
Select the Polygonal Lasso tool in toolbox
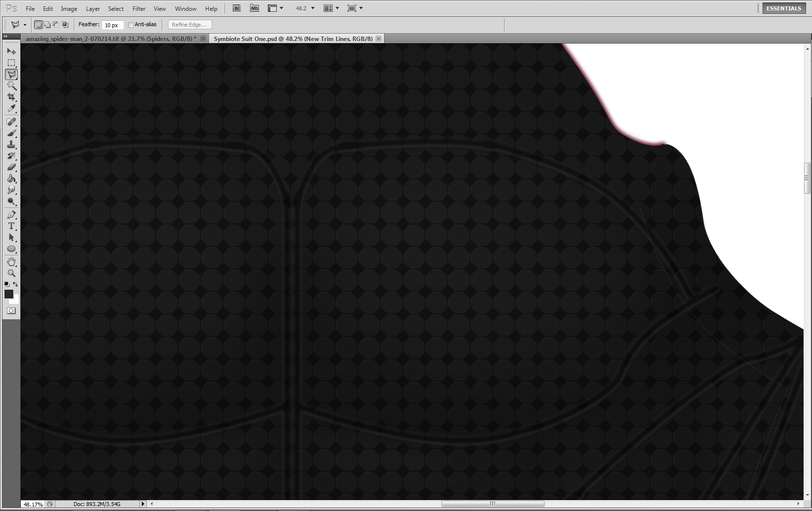[11, 74]
